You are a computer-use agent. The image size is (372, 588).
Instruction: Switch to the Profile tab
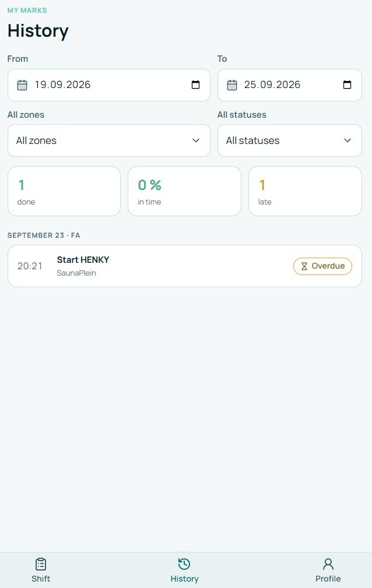pos(328,570)
